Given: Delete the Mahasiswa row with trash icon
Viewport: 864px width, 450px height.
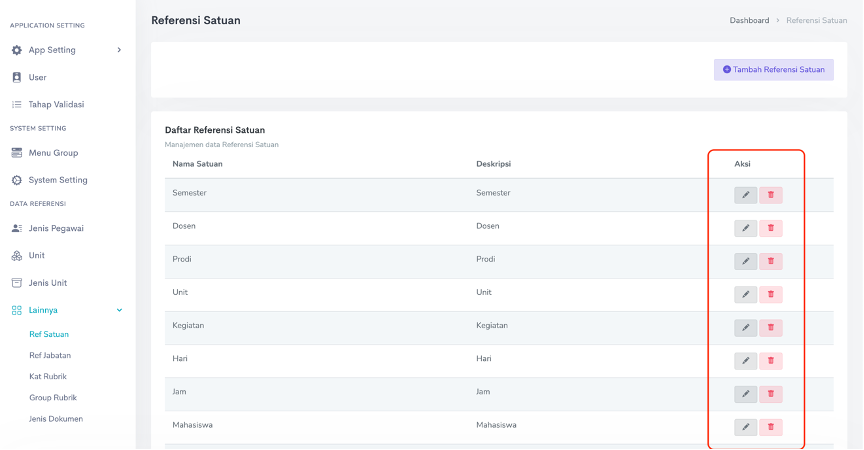Looking at the screenshot, I should [x=770, y=427].
